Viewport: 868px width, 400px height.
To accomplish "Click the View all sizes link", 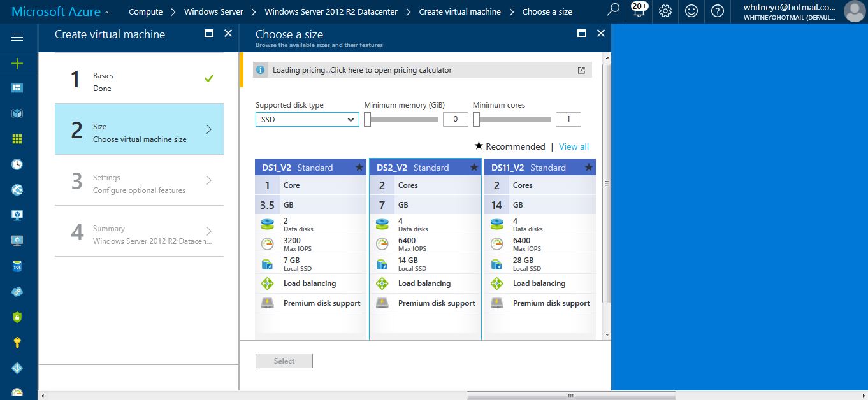I will pos(574,146).
